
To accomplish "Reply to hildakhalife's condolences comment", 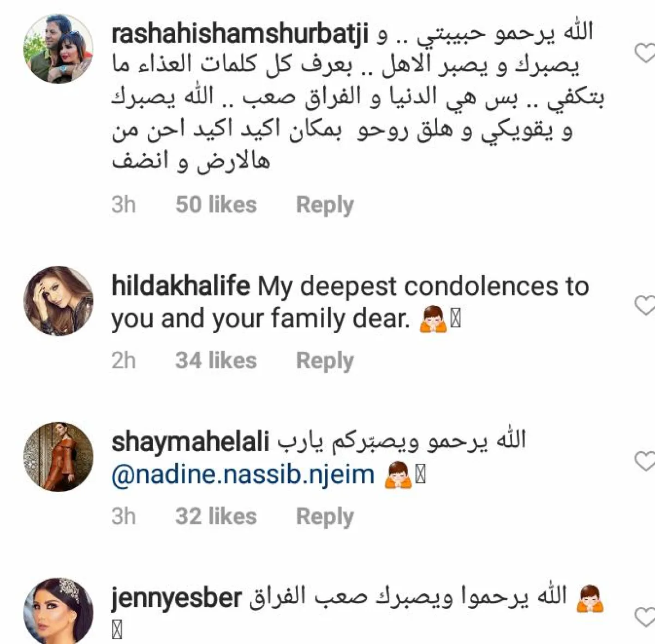I will pyautogui.click(x=325, y=361).
